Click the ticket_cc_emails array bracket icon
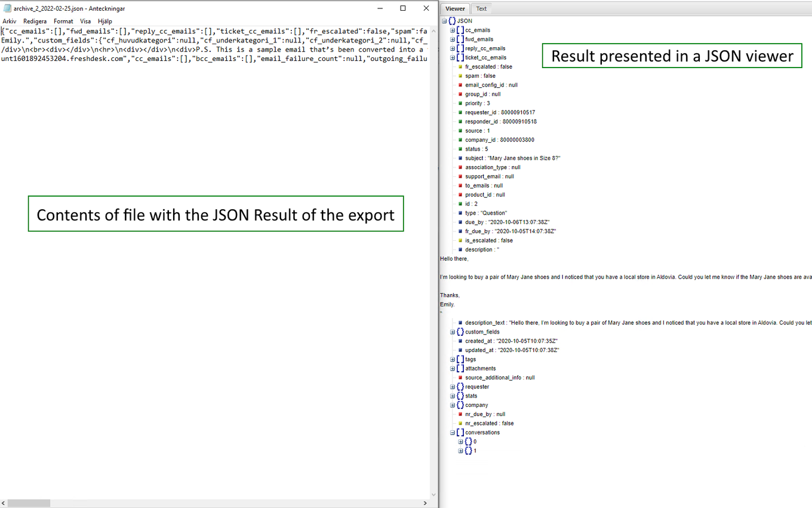The height and width of the screenshot is (508, 812). point(460,58)
